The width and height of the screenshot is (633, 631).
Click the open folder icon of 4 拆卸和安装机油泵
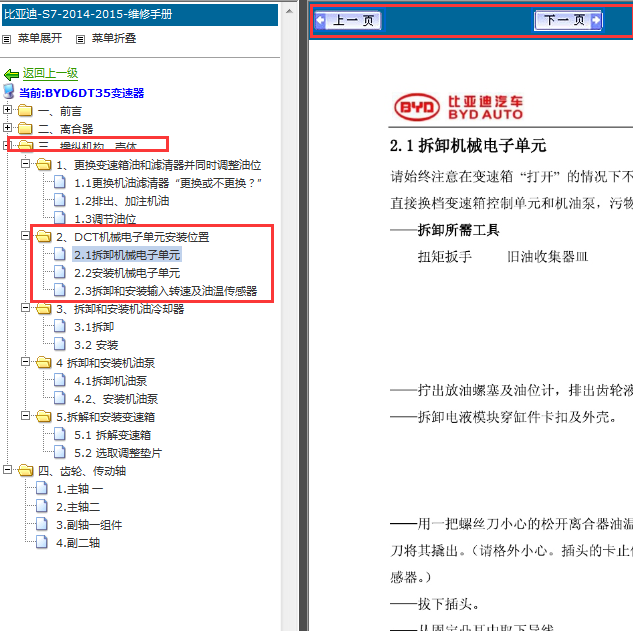point(44,363)
